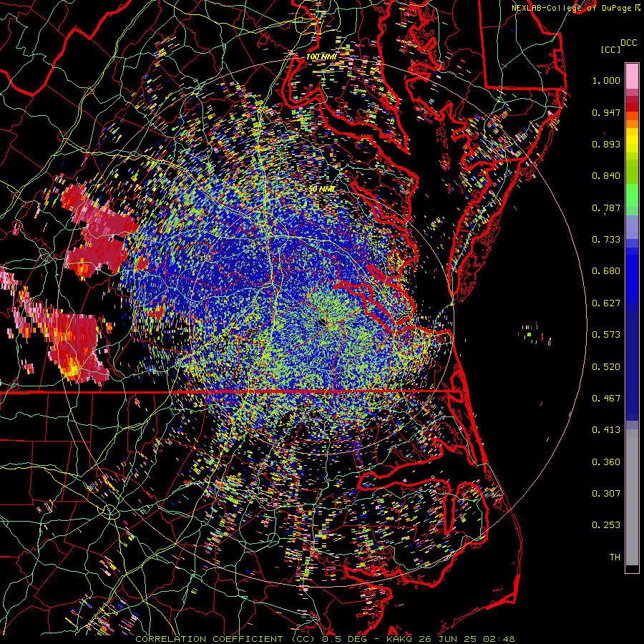Click the [CC] legend unit label

(611, 49)
